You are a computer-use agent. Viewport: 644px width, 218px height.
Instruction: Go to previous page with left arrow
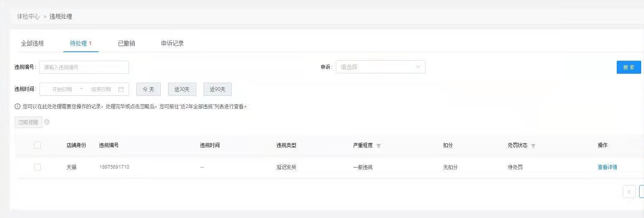point(629,192)
